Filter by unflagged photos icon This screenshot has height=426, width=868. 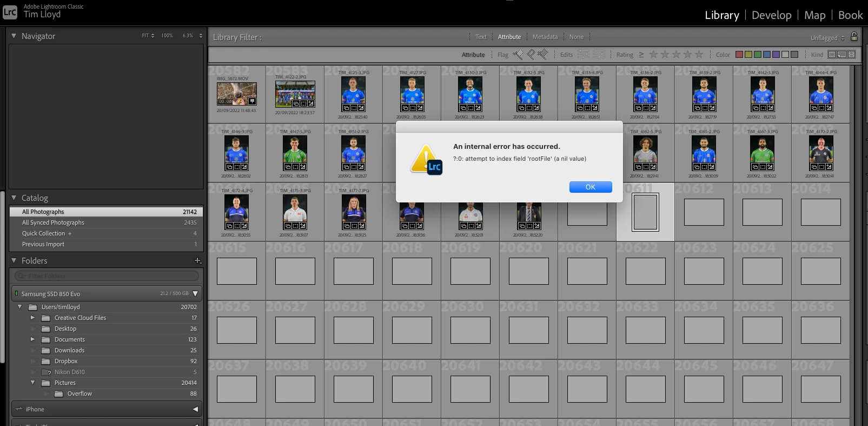531,54
